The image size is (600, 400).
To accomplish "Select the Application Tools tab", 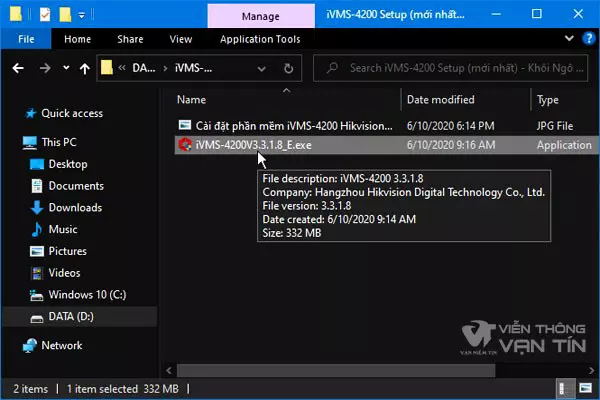I will (x=260, y=39).
